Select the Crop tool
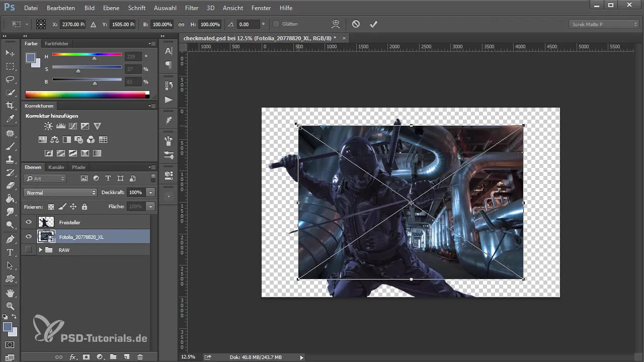Screen dimensions: 644x362 pyautogui.click(x=10, y=106)
